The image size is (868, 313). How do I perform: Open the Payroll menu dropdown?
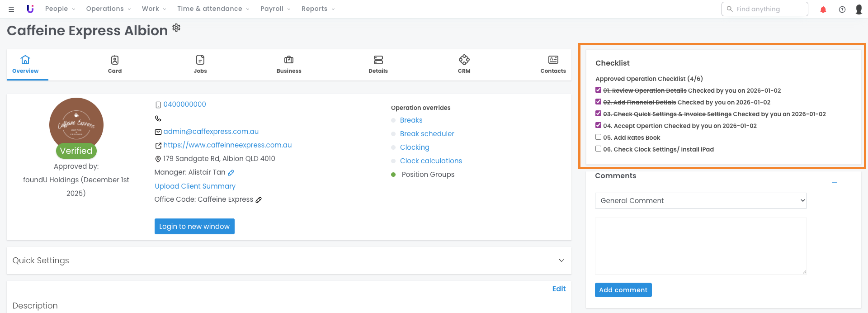275,9
